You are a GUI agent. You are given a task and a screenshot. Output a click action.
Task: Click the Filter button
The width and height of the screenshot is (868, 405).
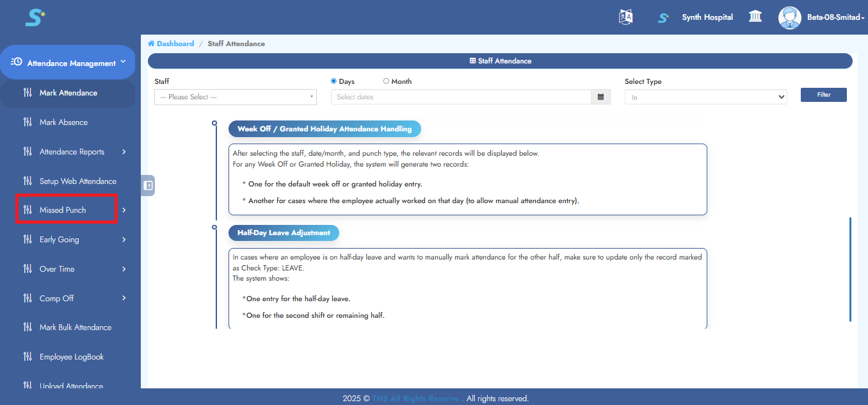click(823, 95)
